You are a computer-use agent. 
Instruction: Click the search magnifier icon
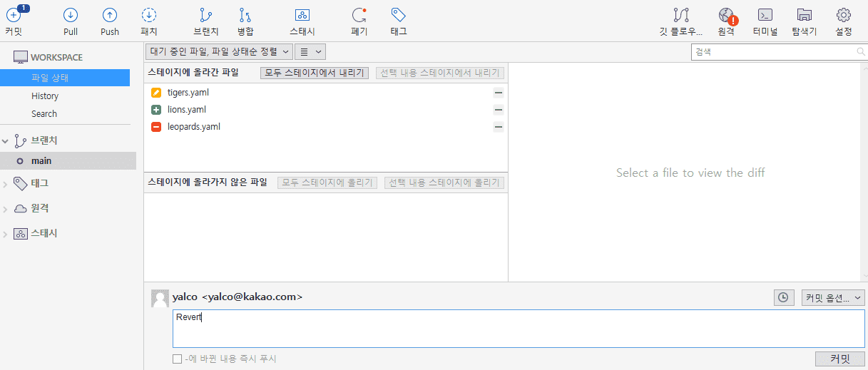861,52
